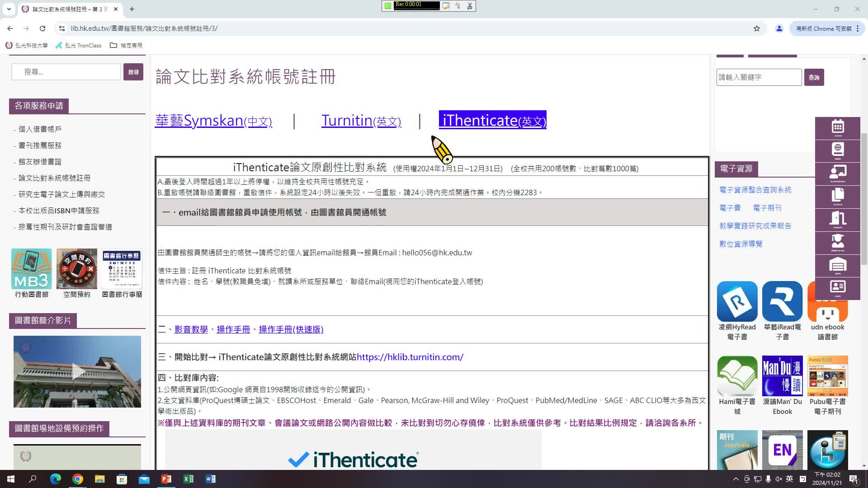Viewport: 868px width, 488px height.
Task: Open the EndNote EN icon
Action: tap(782, 450)
